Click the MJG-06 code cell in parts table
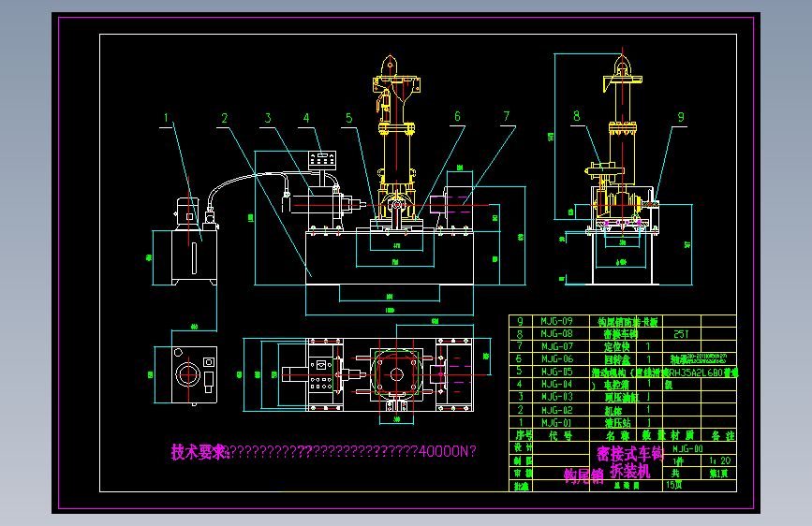The image size is (812, 526). [x=556, y=358]
